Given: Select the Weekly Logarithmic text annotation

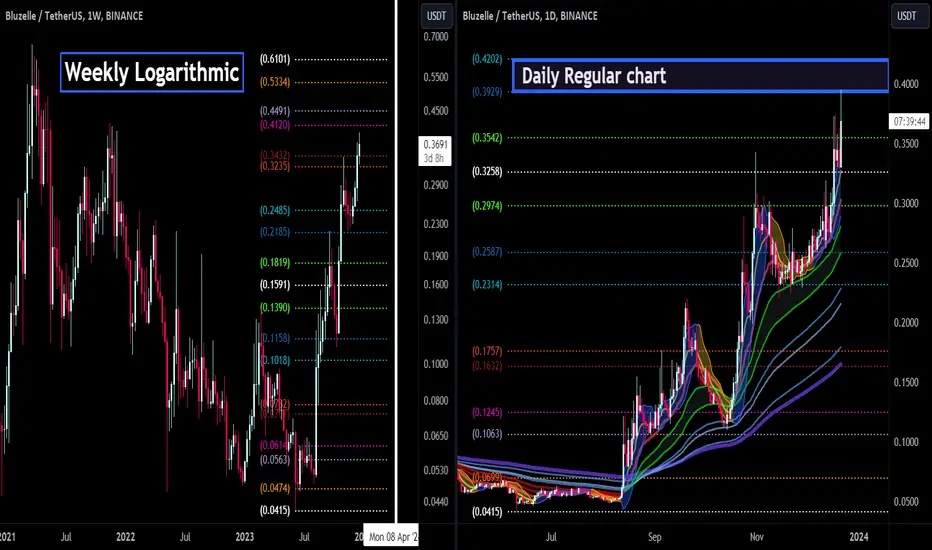Looking at the screenshot, I should [152, 72].
